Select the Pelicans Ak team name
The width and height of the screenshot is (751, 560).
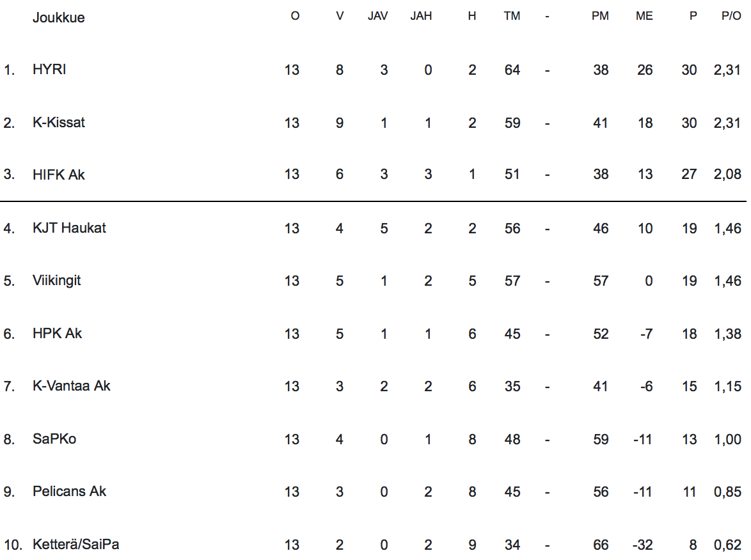click(x=69, y=492)
